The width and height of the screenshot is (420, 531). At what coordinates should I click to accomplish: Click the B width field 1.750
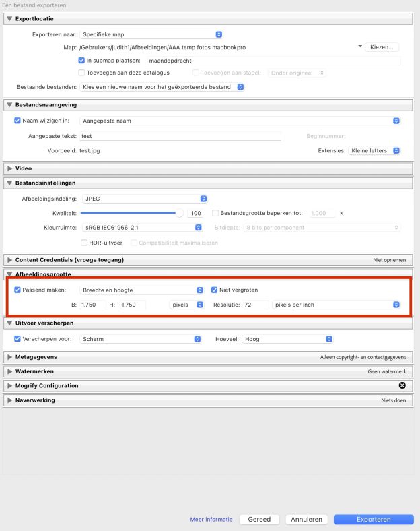93,305
